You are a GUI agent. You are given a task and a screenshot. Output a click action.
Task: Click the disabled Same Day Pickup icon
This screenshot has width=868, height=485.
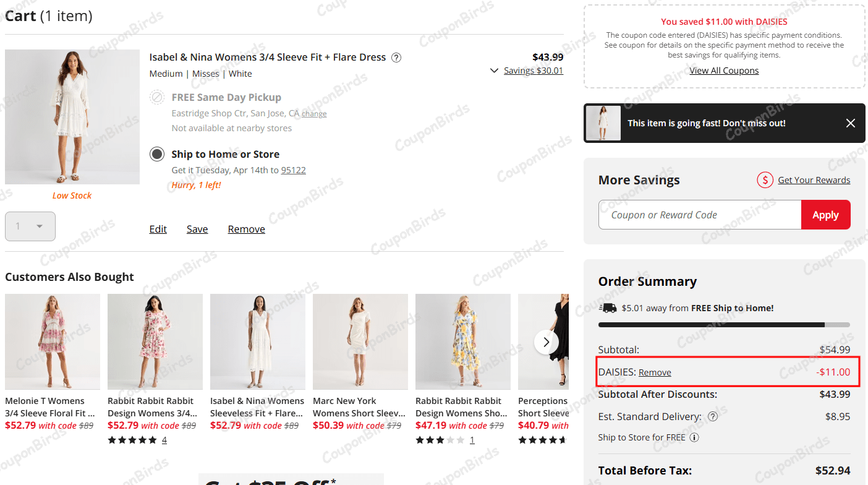pos(157,97)
